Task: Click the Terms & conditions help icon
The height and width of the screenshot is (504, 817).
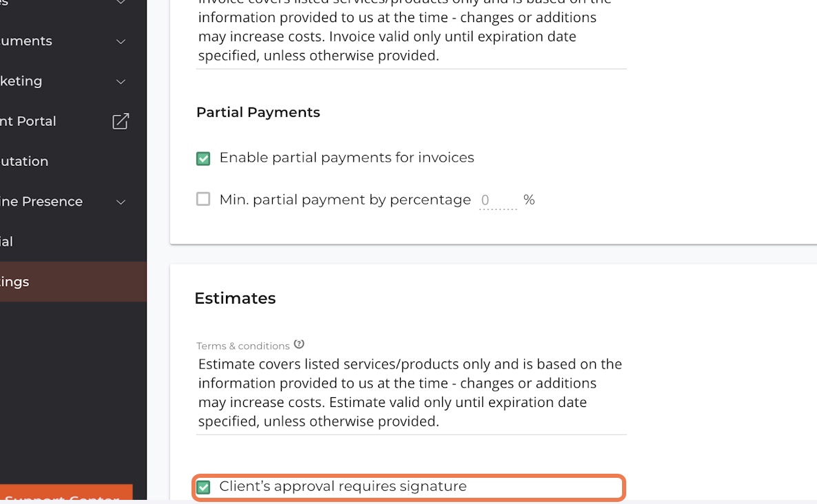Action: tap(299, 344)
